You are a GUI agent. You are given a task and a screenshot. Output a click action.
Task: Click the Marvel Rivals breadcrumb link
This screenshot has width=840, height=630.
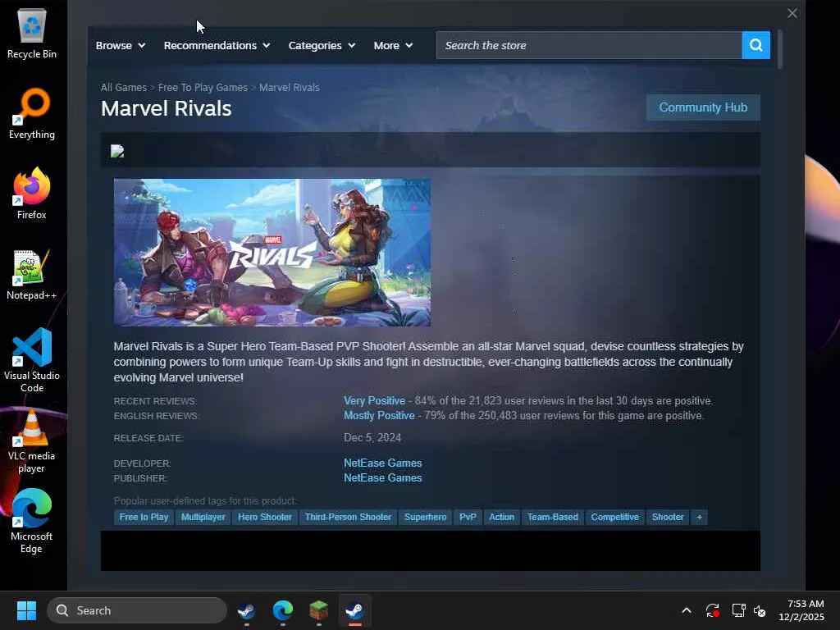click(x=290, y=87)
